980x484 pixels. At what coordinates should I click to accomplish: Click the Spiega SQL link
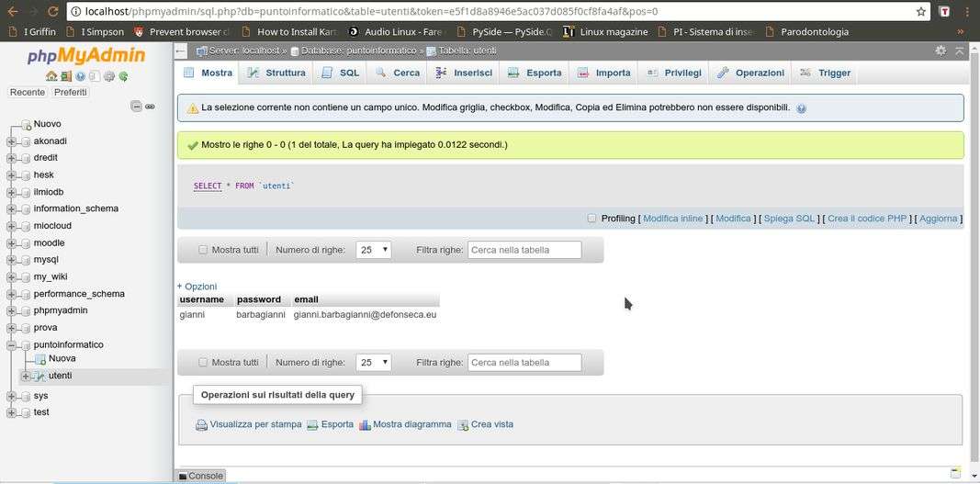[x=789, y=219]
